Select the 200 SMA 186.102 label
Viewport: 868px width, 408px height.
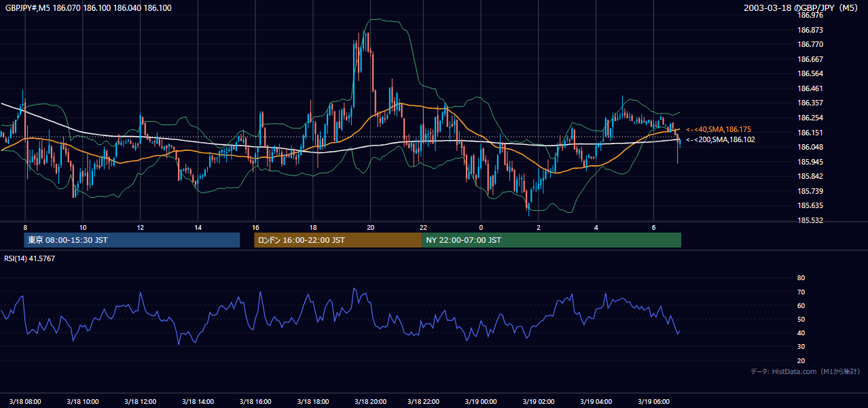(721, 139)
